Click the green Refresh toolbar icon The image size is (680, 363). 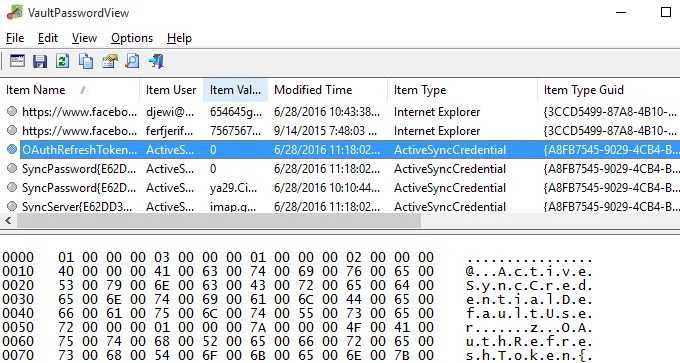click(62, 61)
